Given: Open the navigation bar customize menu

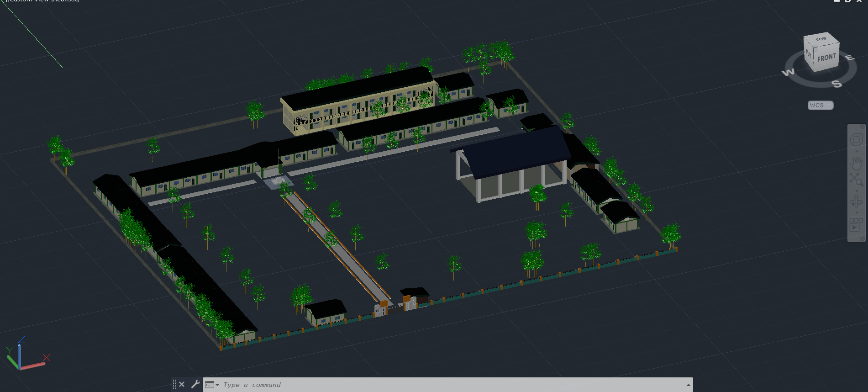Looking at the screenshot, I should [862, 238].
